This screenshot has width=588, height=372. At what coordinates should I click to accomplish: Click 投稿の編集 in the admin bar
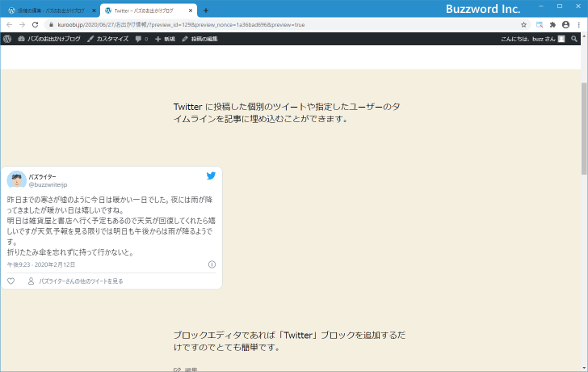[199, 39]
